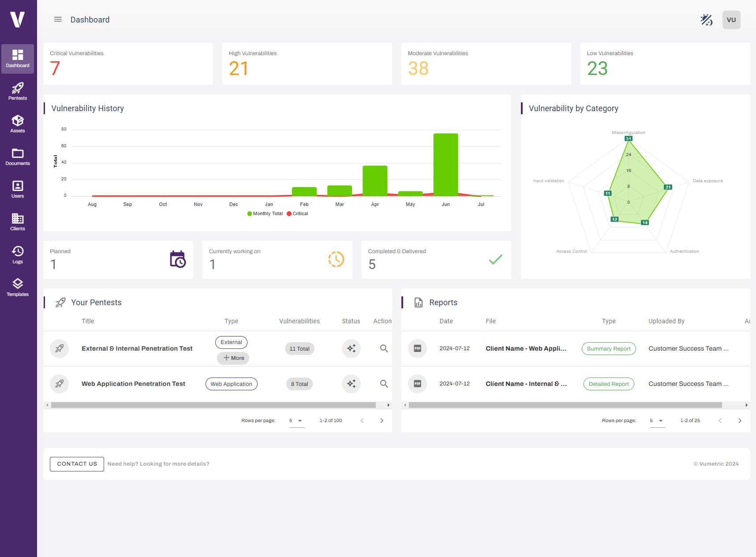Open the Logs history icon

click(18, 255)
